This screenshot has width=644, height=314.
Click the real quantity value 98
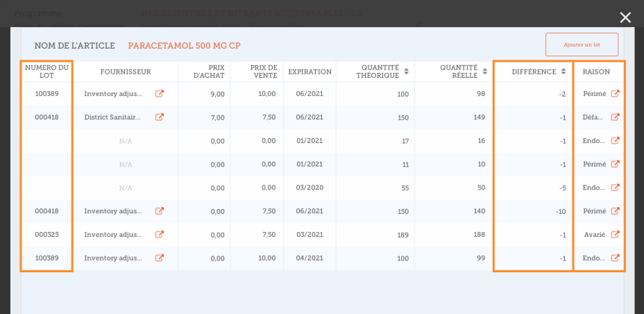click(480, 94)
